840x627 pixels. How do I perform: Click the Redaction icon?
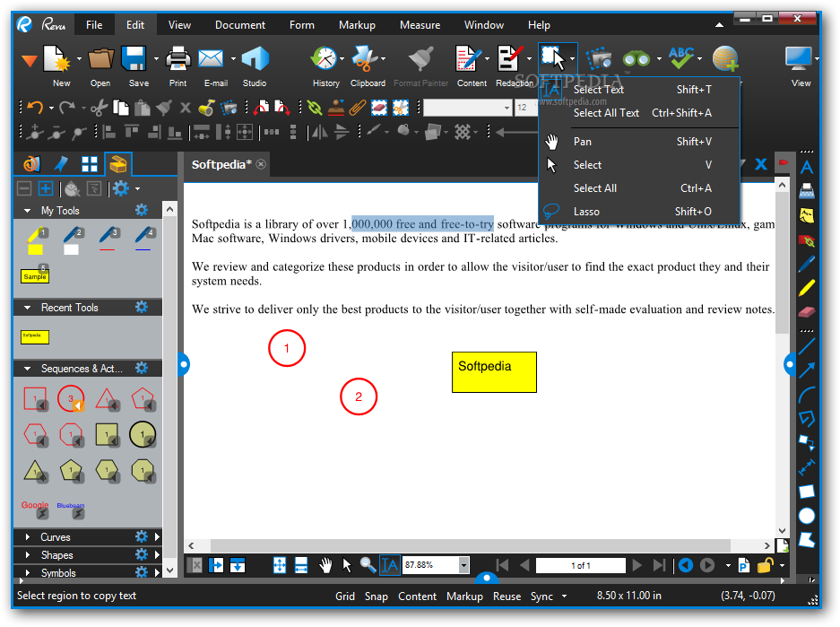tap(509, 59)
